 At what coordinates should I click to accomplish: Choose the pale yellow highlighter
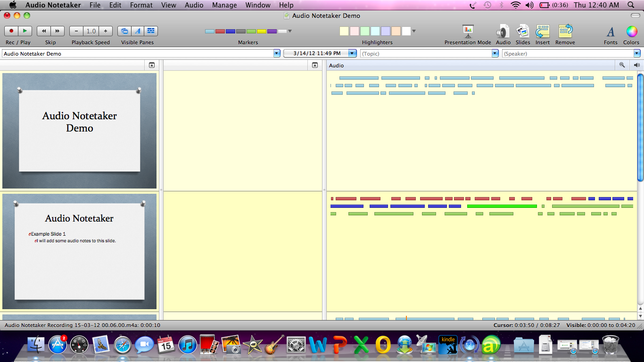(x=344, y=31)
